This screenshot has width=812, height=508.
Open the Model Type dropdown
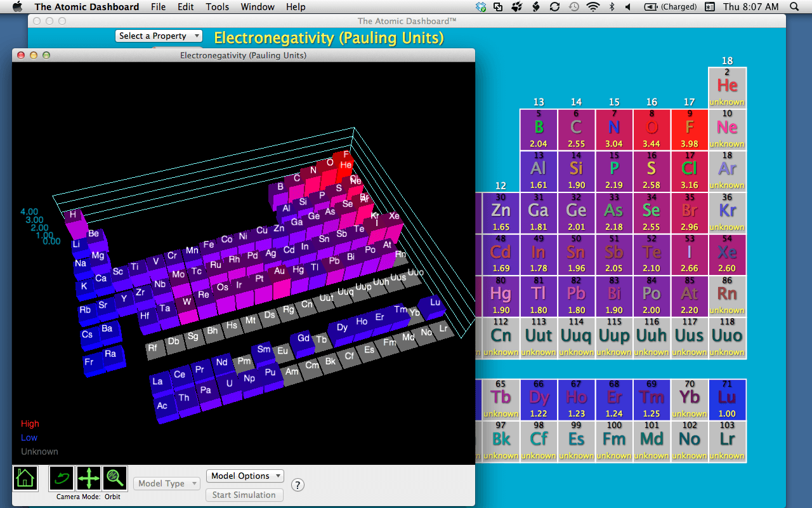point(166,483)
